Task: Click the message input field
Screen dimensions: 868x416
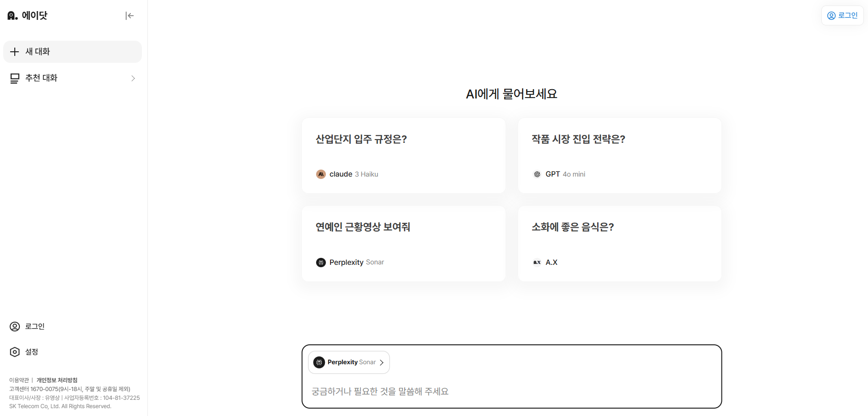Action: pyautogui.click(x=511, y=392)
